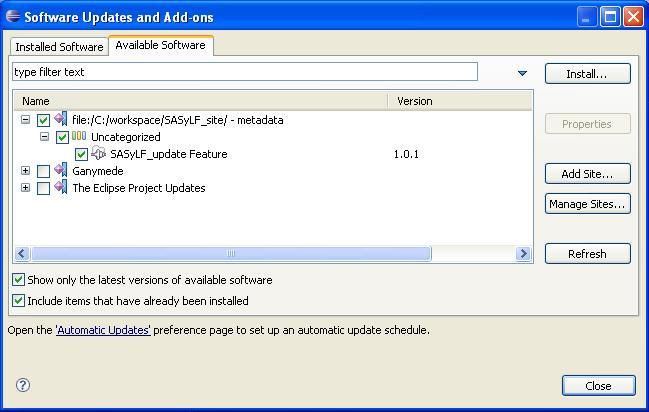The height and width of the screenshot is (412, 649).
Task: Open the view menu triangle icon
Action: click(x=522, y=73)
